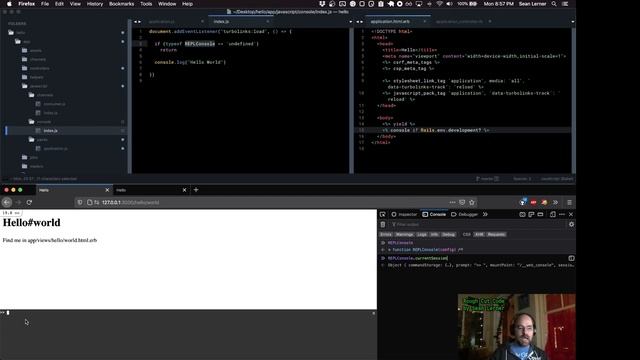This screenshot has width=640, height=360.
Task: Open devtools customize three-dots menu
Action: click(562, 214)
